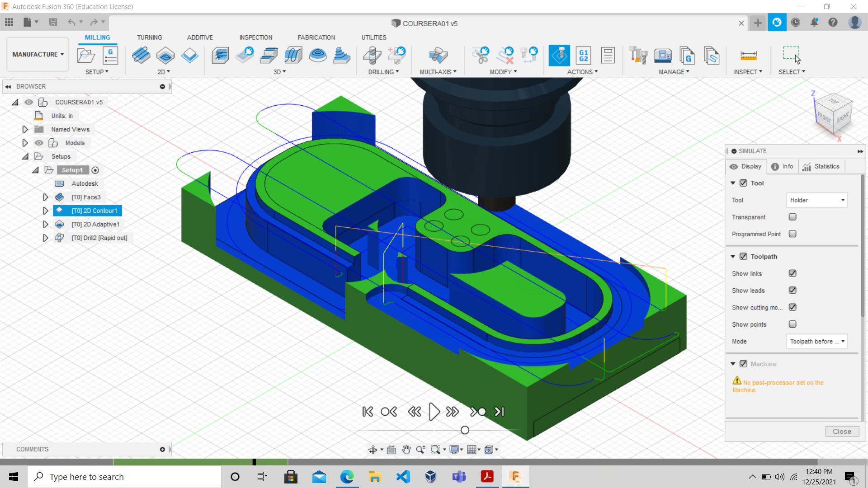Click the New Setup icon
Viewport: 868px width, 488px height.
[85, 55]
